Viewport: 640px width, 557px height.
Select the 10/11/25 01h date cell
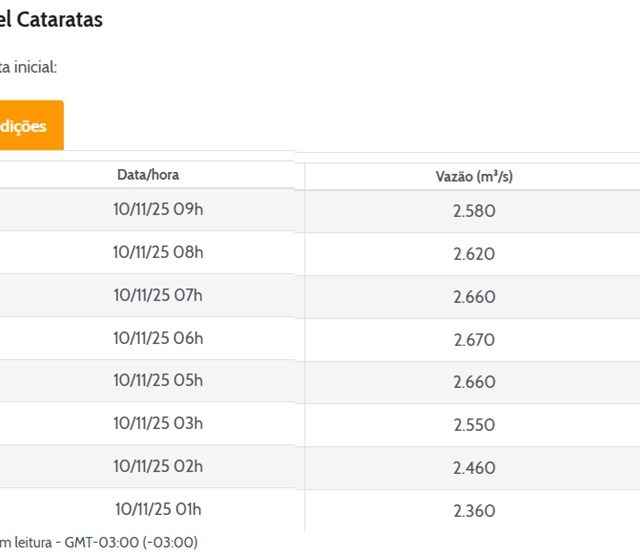click(x=158, y=509)
